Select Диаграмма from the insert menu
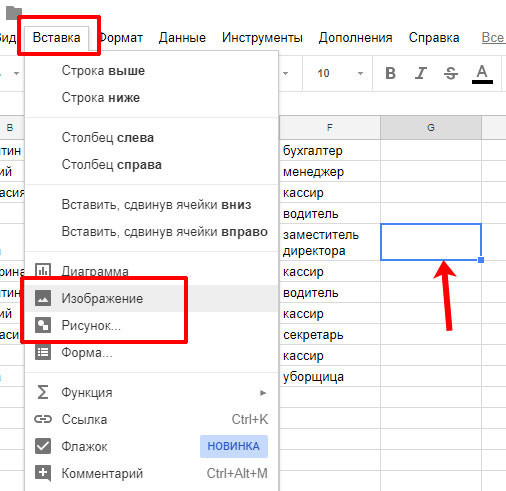Image resolution: width=506 pixels, height=491 pixels. pyautogui.click(x=152, y=271)
